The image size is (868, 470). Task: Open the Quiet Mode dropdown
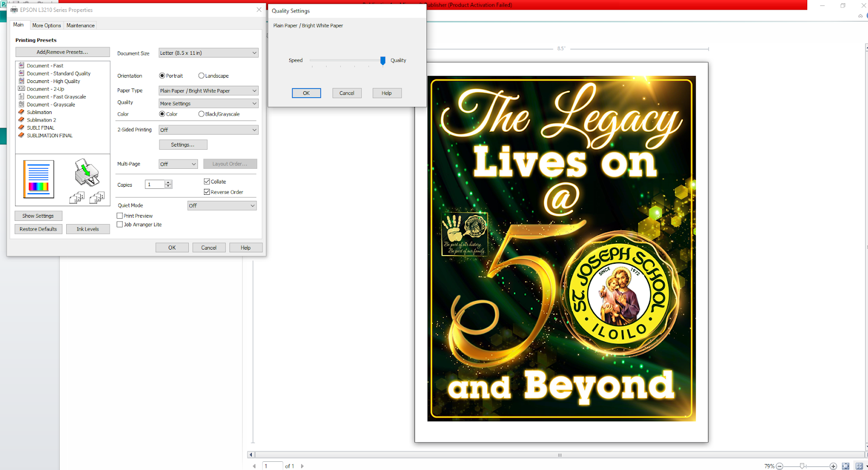pos(222,206)
